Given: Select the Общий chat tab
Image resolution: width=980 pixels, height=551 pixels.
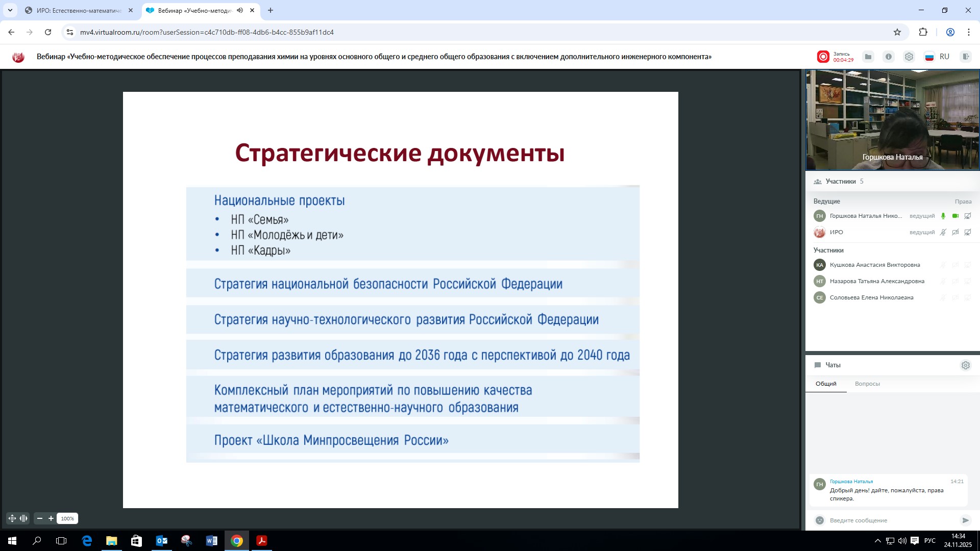Looking at the screenshot, I should tap(826, 384).
